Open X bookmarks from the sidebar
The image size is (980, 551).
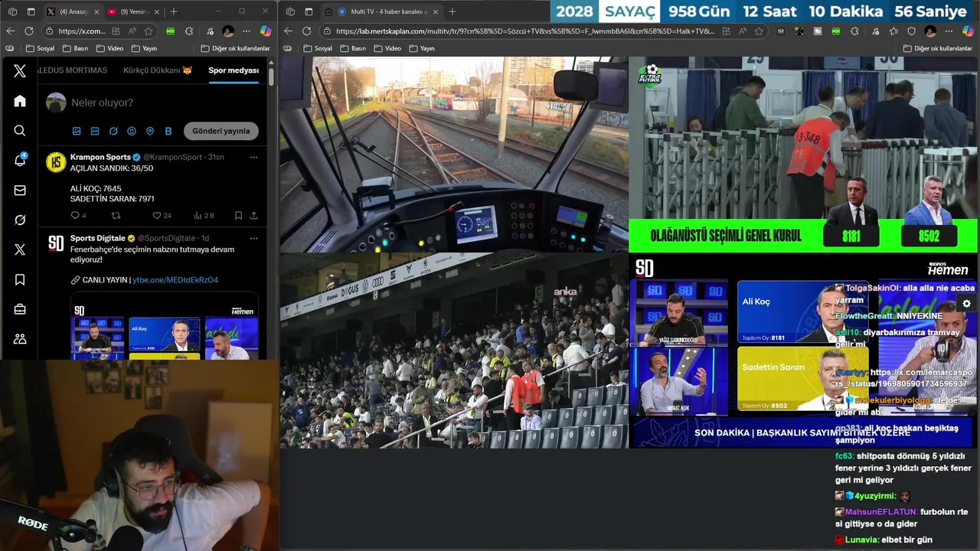click(20, 279)
